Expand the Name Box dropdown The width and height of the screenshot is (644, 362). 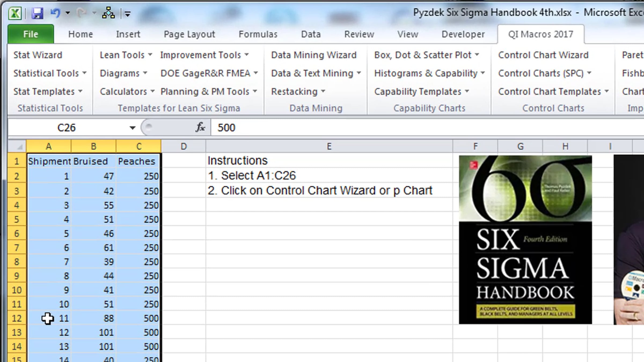tap(132, 128)
